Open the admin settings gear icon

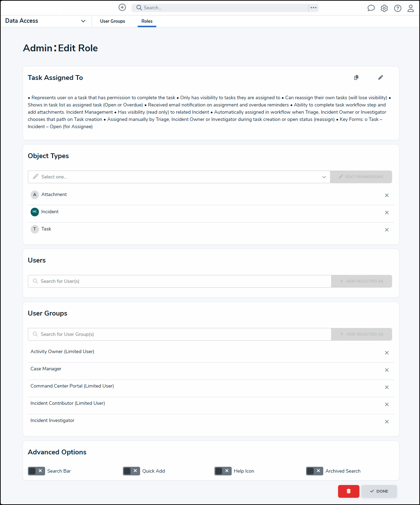point(384,8)
